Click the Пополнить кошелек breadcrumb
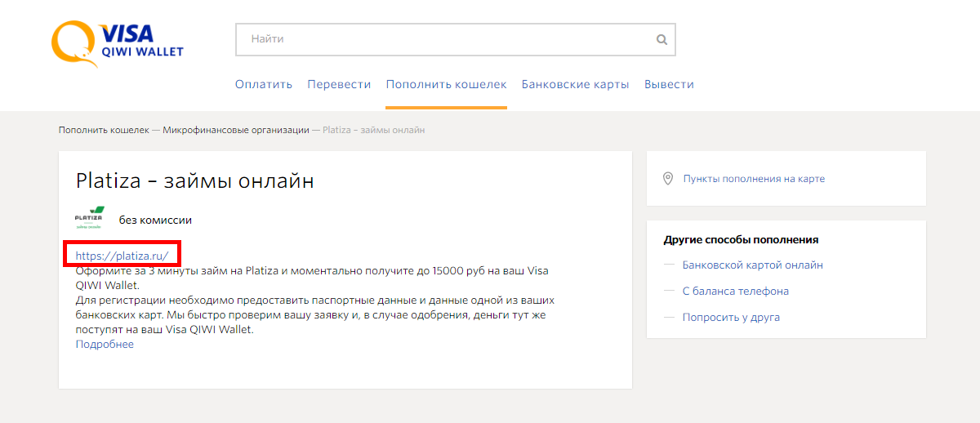This screenshot has height=423, width=980. coord(104,130)
